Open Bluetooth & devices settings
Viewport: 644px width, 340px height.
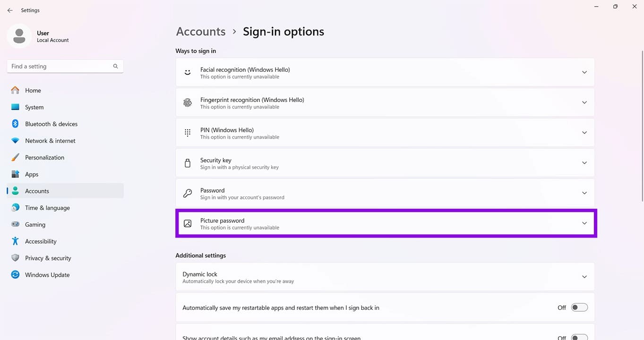65,124
